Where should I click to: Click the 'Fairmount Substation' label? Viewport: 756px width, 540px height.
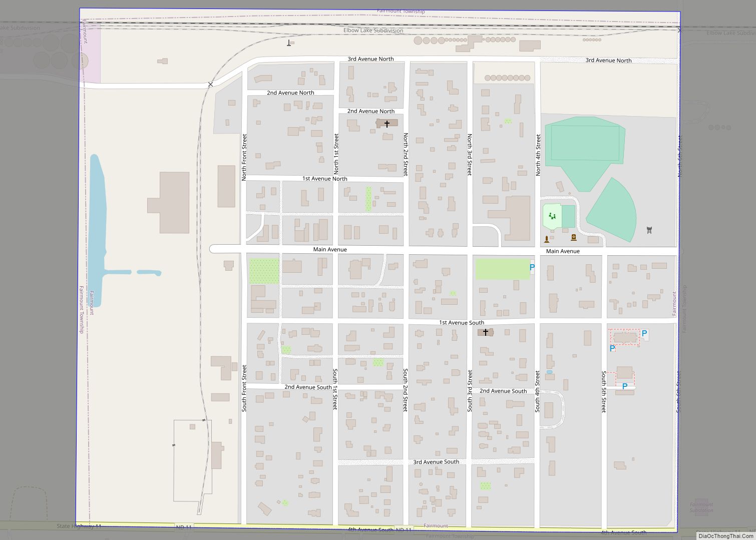point(701,507)
